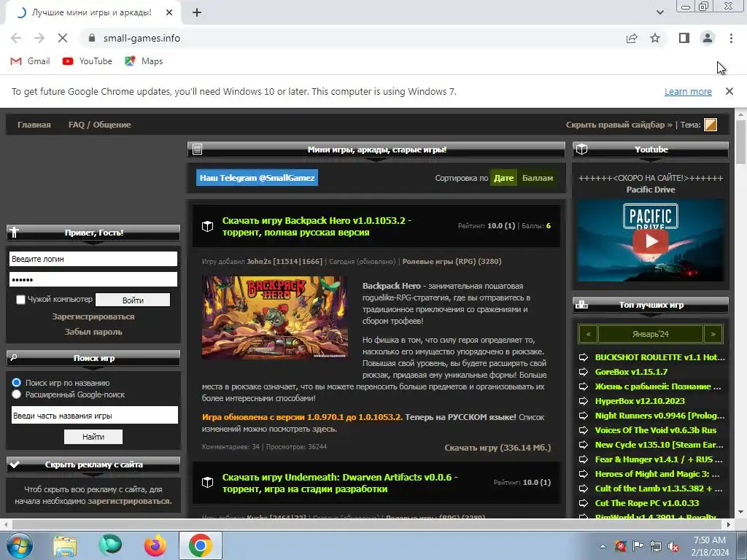The height and width of the screenshot is (560, 747).
Task: Click the Поиск игр magnifier icon
Action: (14, 357)
